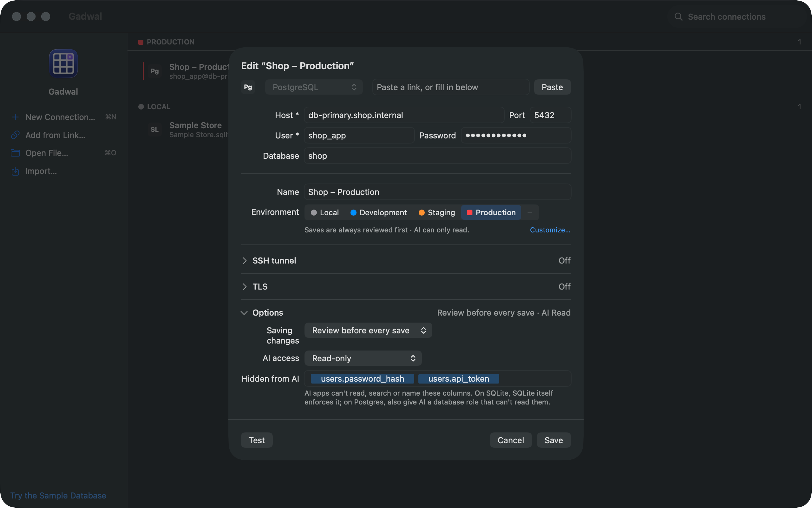Click the Import download icon

[x=15, y=171]
